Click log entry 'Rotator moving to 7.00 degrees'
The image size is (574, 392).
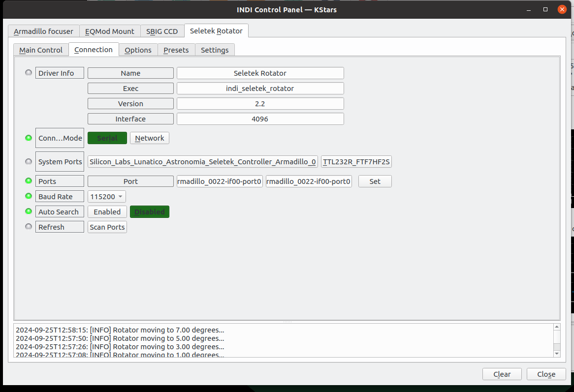coord(120,330)
